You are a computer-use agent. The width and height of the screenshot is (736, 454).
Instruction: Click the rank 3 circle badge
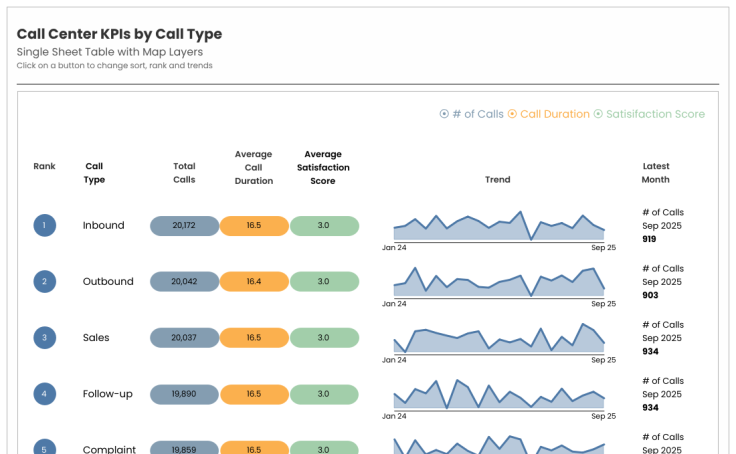pyautogui.click(x=44, y=338)
